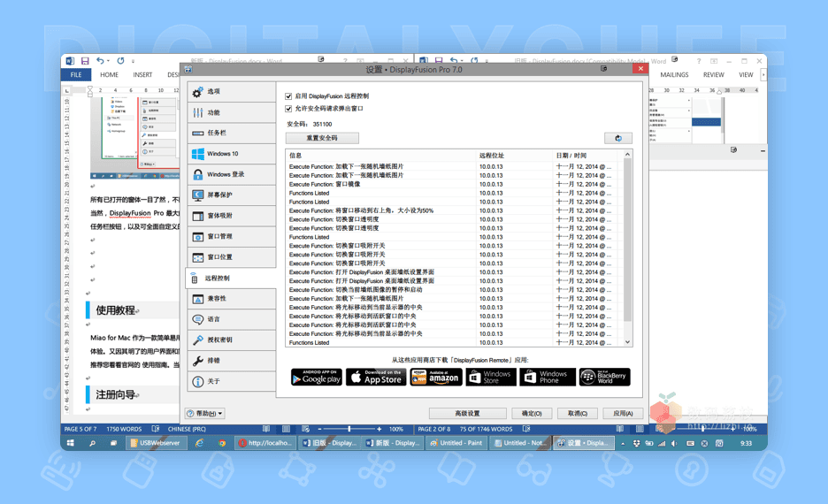Open Untitled - Paint taskbar item
This screenshot has width=828, height=504.
tap(456, 443)
